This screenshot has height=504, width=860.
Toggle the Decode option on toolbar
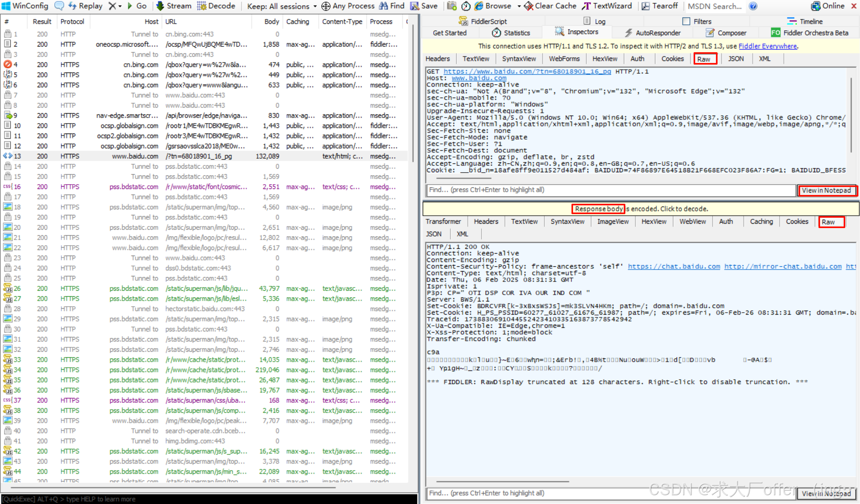(x=216, y=6)
